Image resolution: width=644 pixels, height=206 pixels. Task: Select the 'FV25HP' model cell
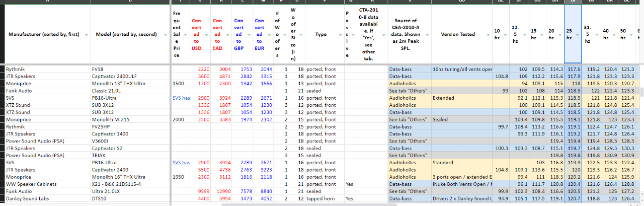click(x=130, y=126)
